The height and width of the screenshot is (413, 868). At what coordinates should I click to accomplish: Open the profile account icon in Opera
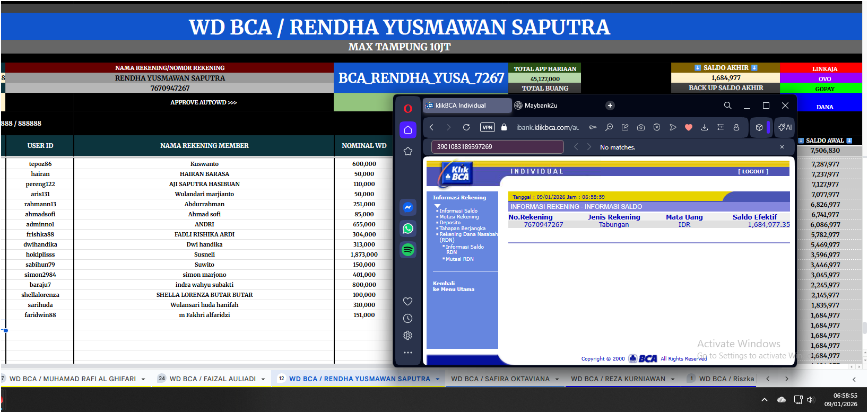[x=736, y=127]
